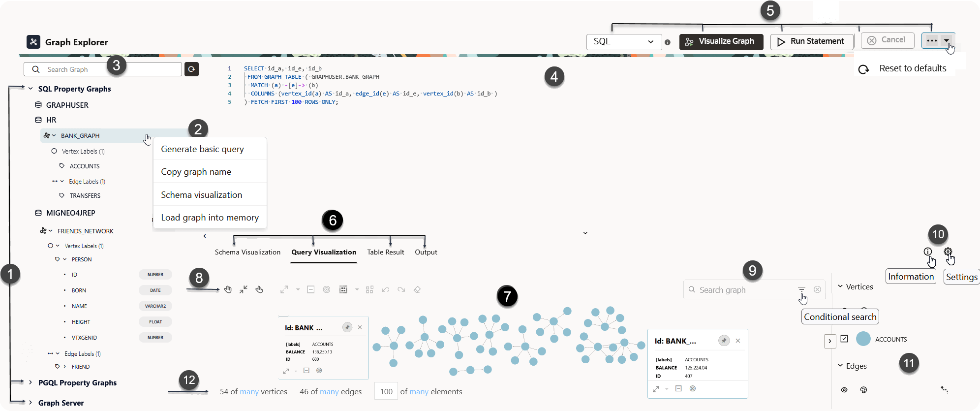Image resolution: width=980 pixels, height=411 pixels.
Task: Open conditional search filter icon in search graph
Action: click(x=801, y=289)
